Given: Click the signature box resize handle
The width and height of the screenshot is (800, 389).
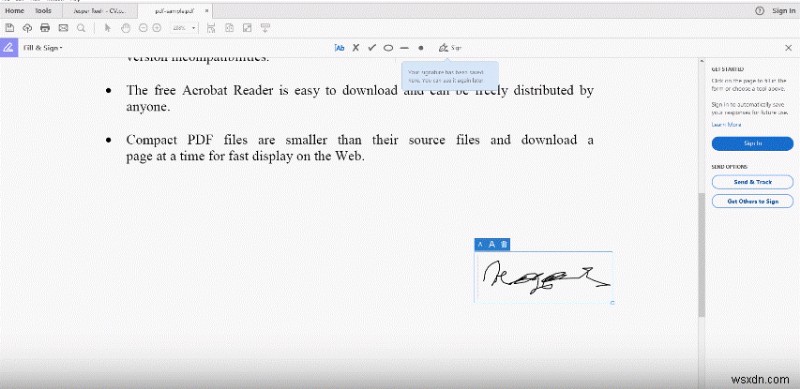Looking at the screenshot, I should tap(612, 303).
